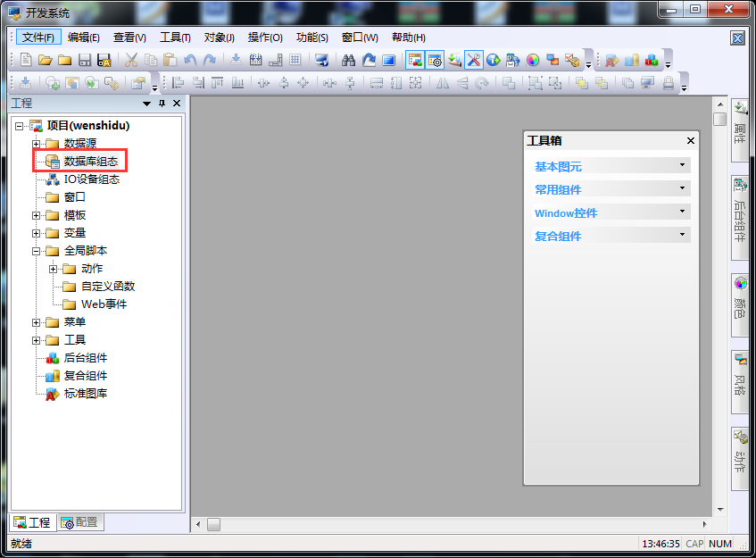Select 后台组件 in project tree
This screenshot has height=558, width=756.
coord(86,358)
